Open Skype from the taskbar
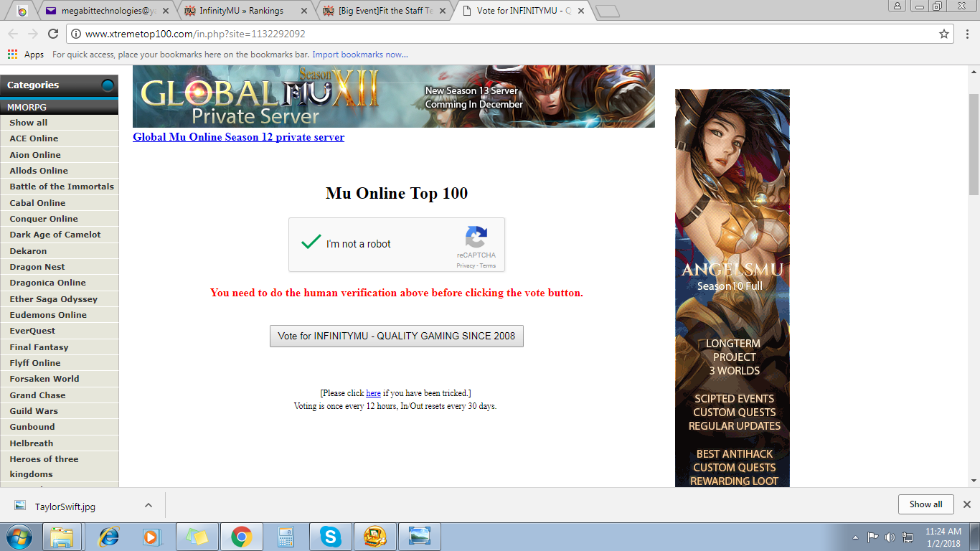This screenshot has height=551, width=980. (x=330, y=537)
